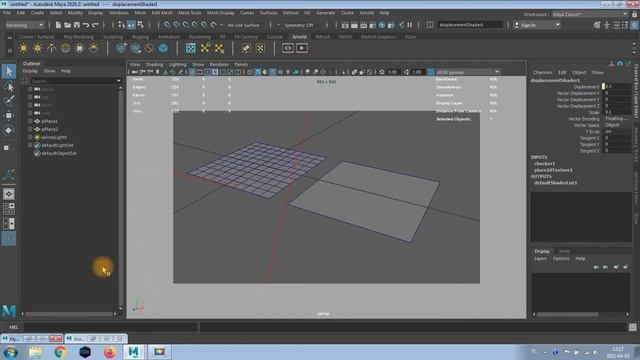
Task: Choose the Move tool in toolbox
Action: (x=9, y=116)
